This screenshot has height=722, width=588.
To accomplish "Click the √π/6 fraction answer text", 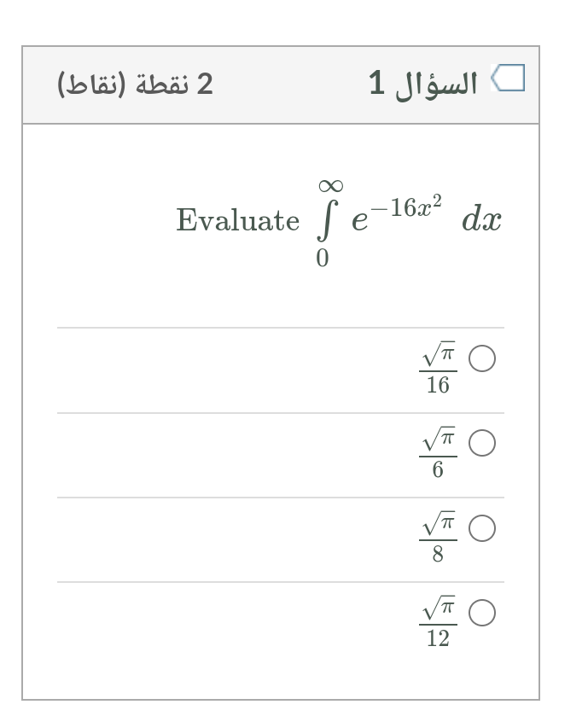I will [438, 452].
